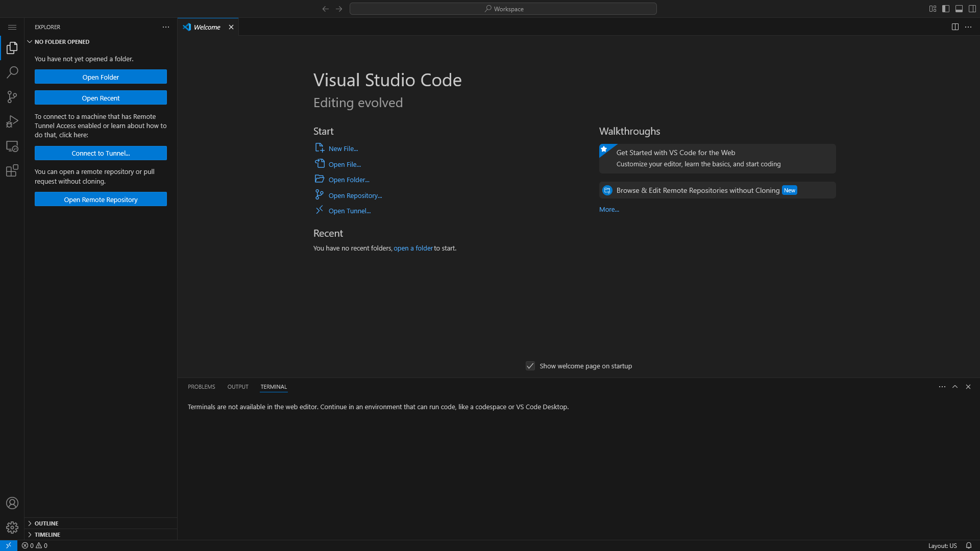980x551 pixels.
Task: Open panel More Actions ellipsis
Action: (x=942, y=387)
